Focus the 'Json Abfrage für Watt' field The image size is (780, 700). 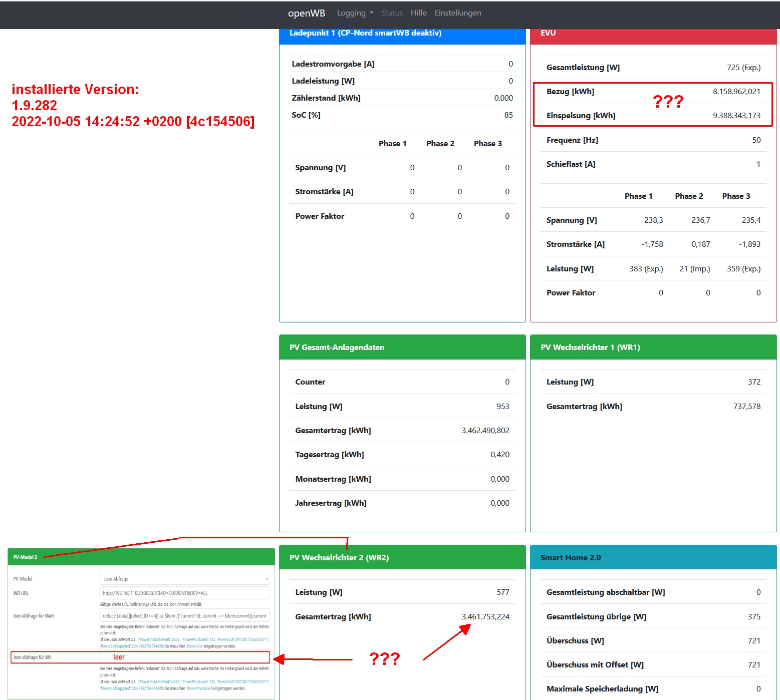(184, 616)
